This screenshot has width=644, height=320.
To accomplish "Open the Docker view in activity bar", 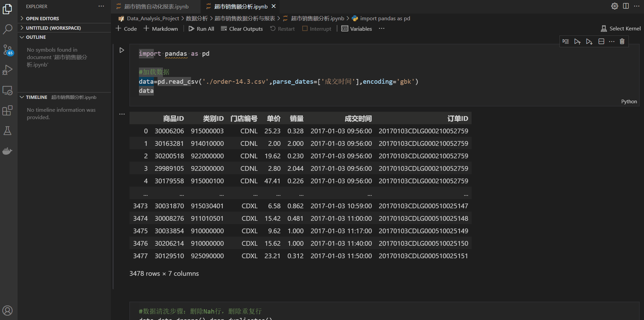I will pyautogui.click(x=7, y=151).
